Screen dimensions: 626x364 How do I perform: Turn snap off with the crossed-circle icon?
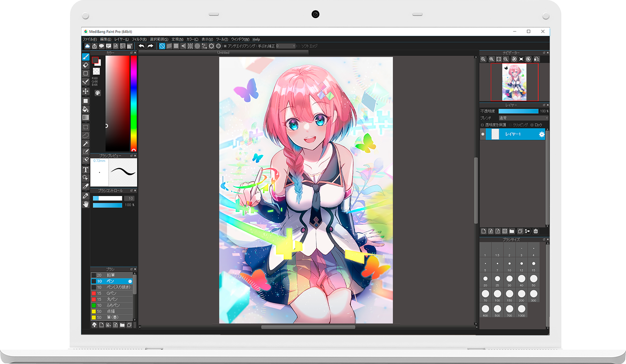point(162,46)
